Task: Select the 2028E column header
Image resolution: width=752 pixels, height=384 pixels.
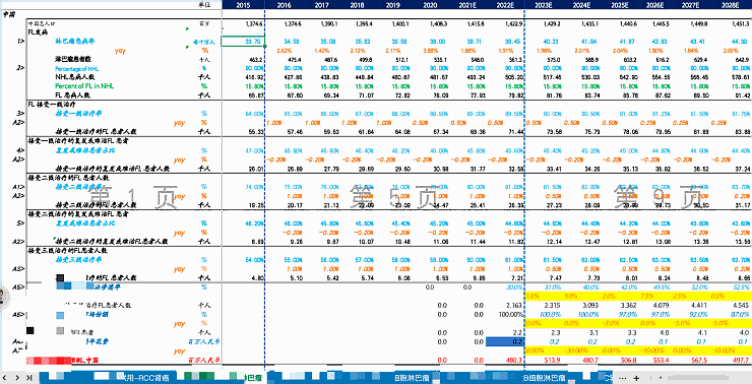Action: coord(733,4)
